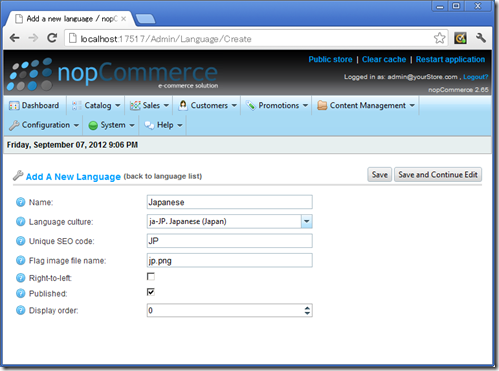The height and width of the screenshot is (371, 499).
Task: Expand the Sales menu arrow
Action: [x=166, y=106]
